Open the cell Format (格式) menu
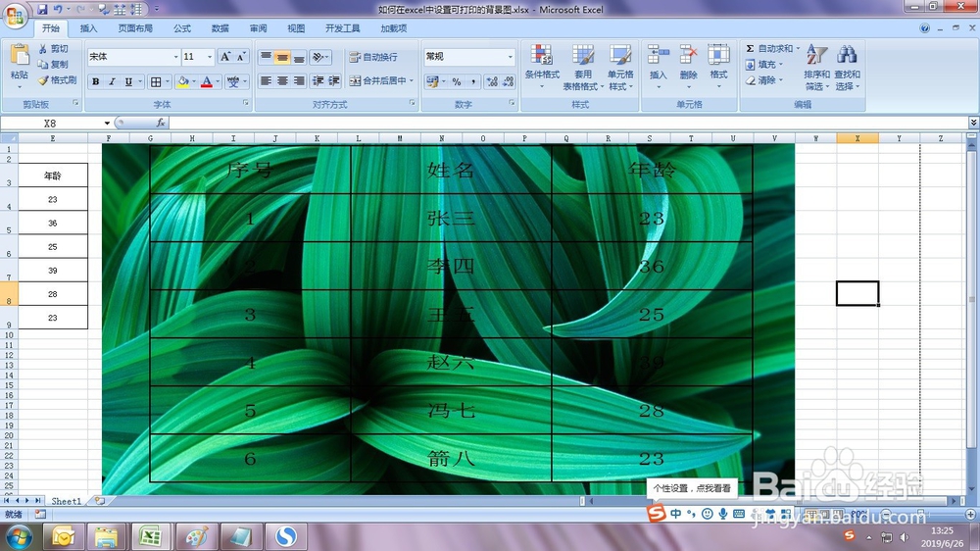The height and width of the screenshot is (551, 980). [718, 55]
